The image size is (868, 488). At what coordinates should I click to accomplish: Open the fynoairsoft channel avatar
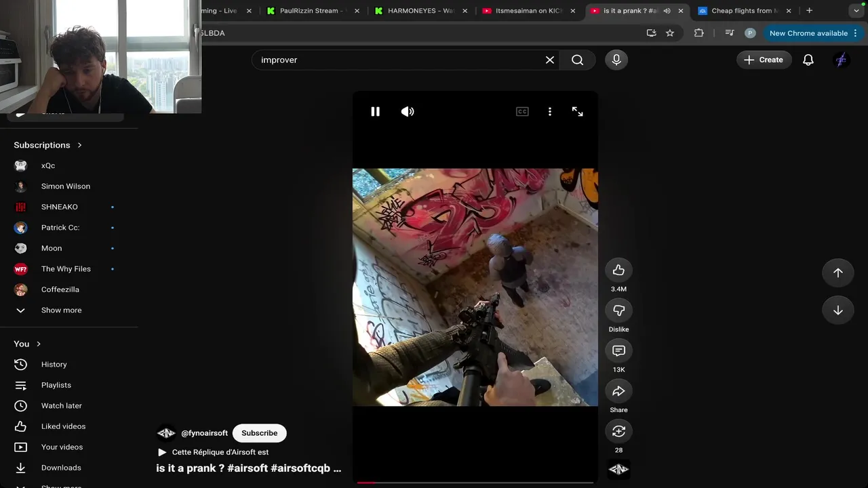pos(166,433)
